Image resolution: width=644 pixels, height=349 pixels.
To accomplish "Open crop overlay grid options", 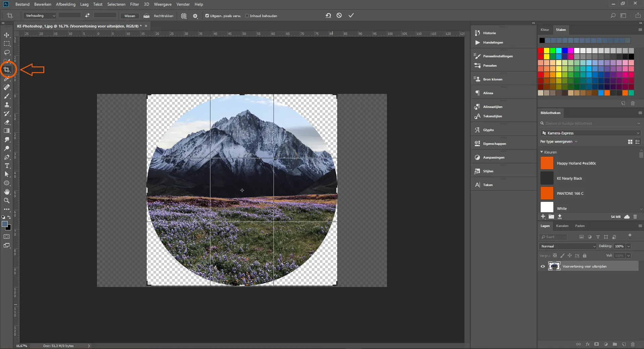I will click(184, 16).
